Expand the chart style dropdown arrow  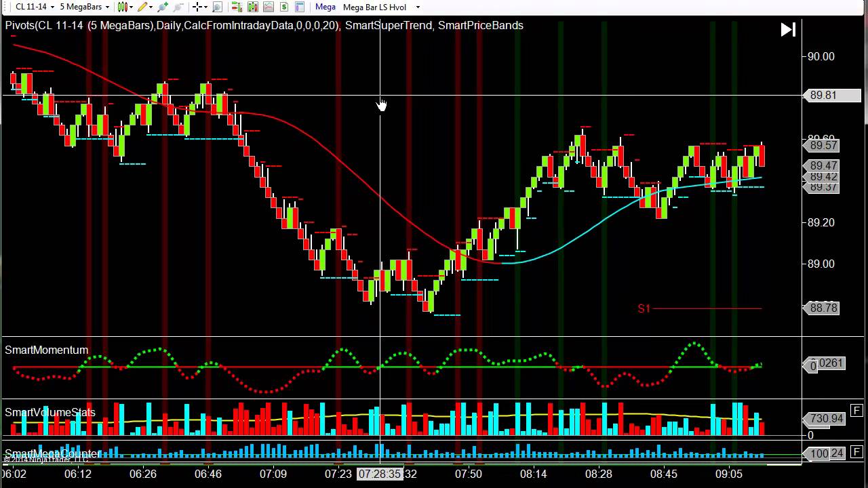[x=131, y=7]
